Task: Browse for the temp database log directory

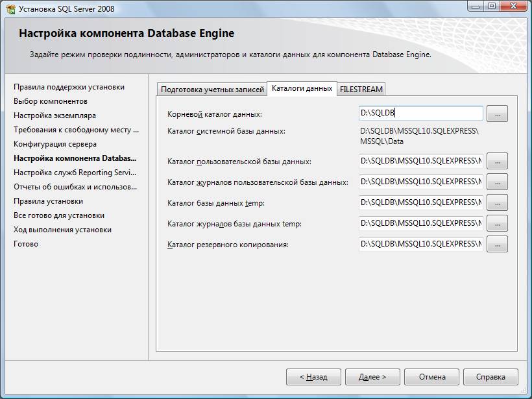Action: coord(497,223)
